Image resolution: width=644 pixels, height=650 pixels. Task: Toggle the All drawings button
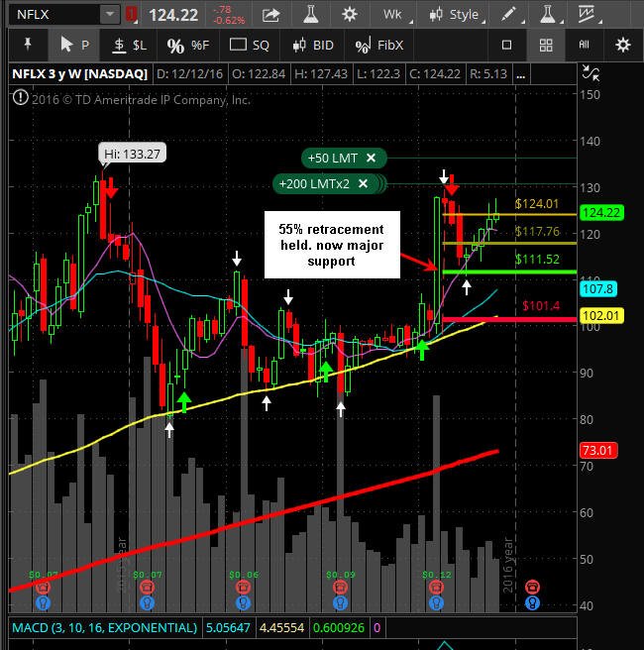tap(584, 45)
